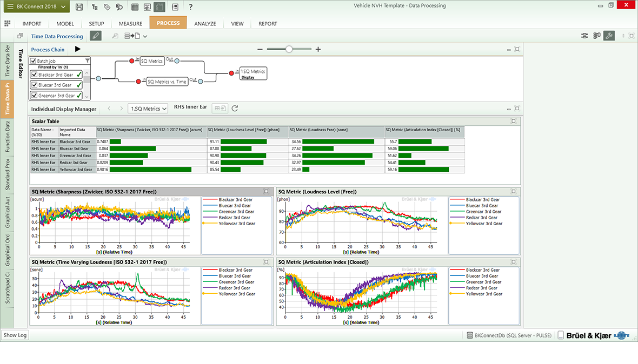The width and height of the screenshot is (638, 364).
Task: Click the app launcher grid icon
Action: [8, 24]
